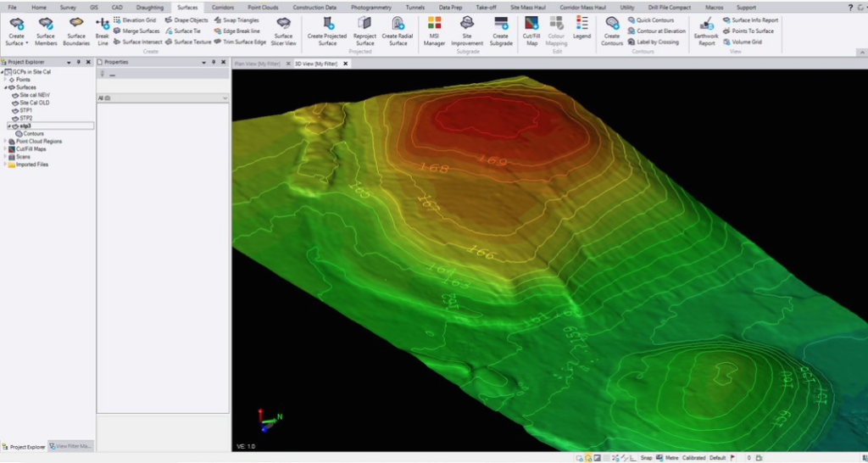This screenshot has height=463, width=868.
Task: Click the Elevation Grid command
Action: (x=135, y=20)
